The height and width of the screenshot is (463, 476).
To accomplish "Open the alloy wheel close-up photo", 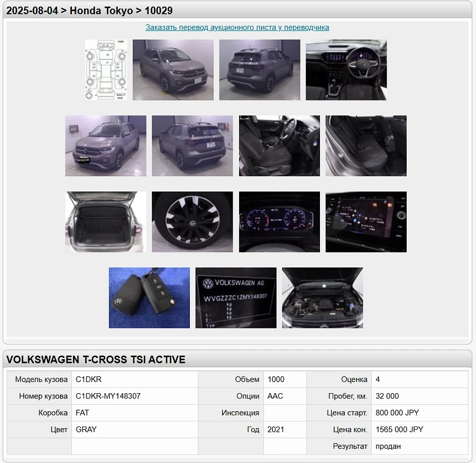I will (x=192, y=222).
